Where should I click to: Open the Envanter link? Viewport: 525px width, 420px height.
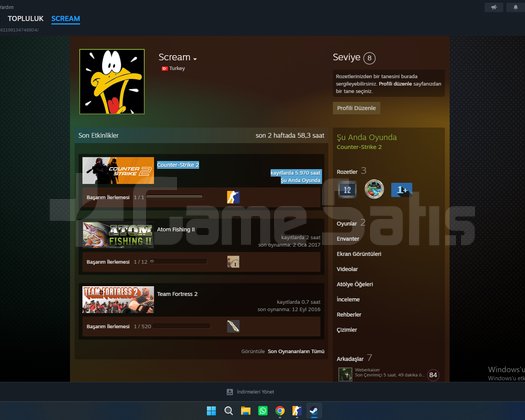click(348, 239)
